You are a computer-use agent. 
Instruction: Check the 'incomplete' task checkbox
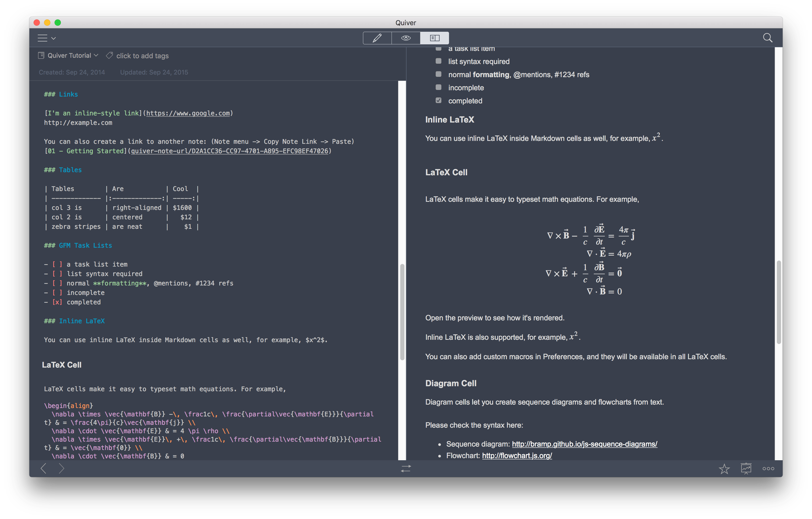click(438, 87)
